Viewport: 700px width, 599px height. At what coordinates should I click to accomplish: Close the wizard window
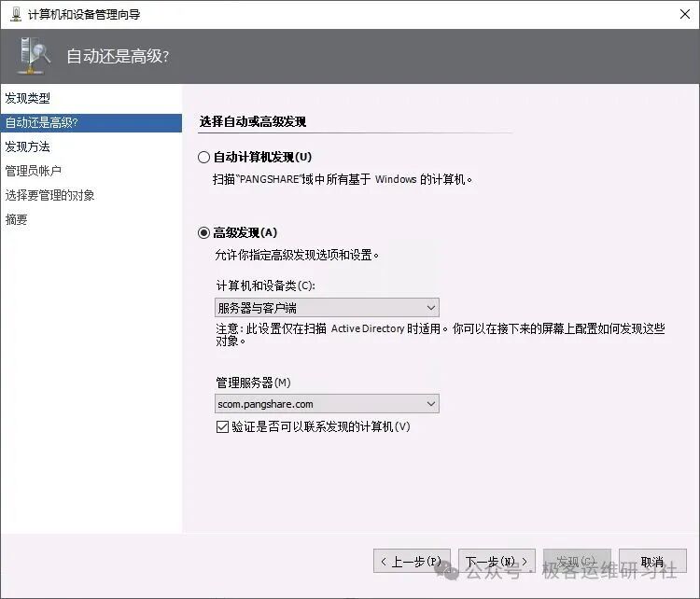685,14
